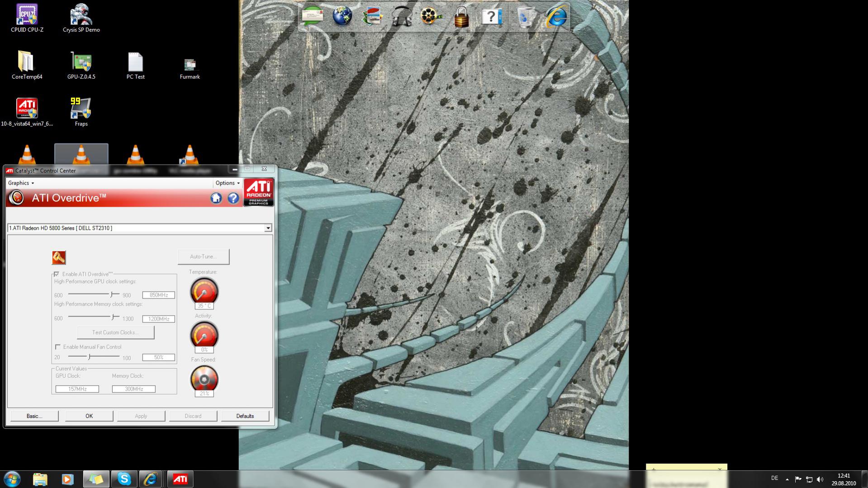Select the Fraps desktop shortcut
Image resolution: width=868 pixels, height=488 pixels.
click(x=81, y=112)
